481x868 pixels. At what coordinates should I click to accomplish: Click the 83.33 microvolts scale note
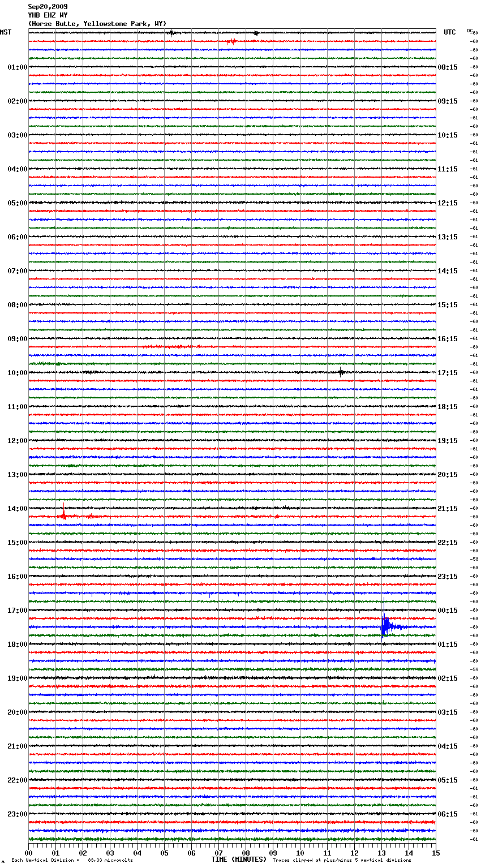pos(110,860)
